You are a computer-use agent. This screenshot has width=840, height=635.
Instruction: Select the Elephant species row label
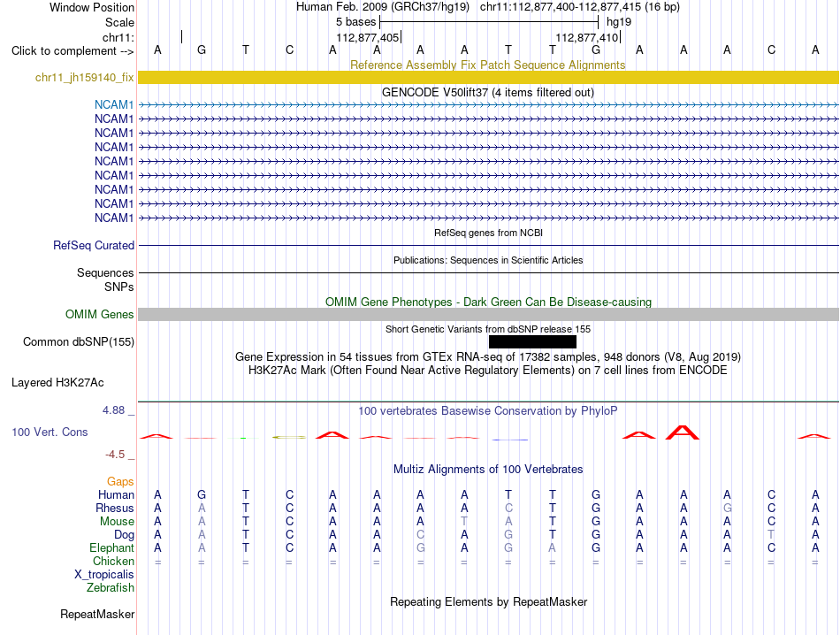tap(111, 547)
